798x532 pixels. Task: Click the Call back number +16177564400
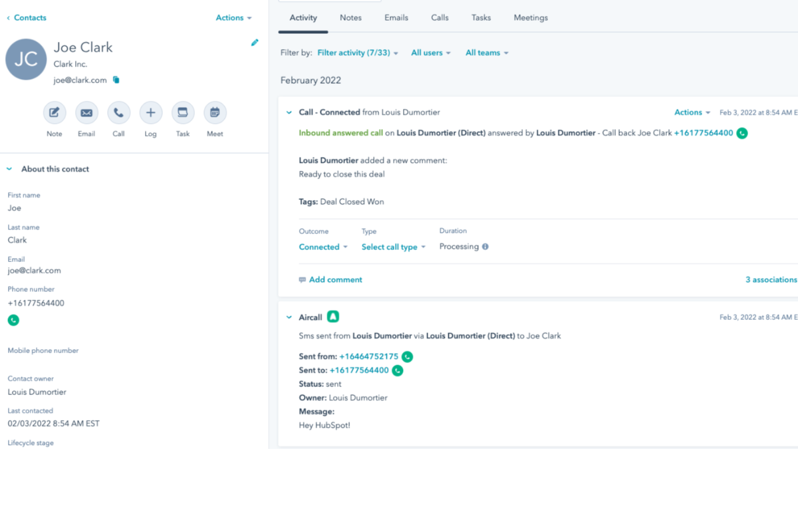pos(704,133)
